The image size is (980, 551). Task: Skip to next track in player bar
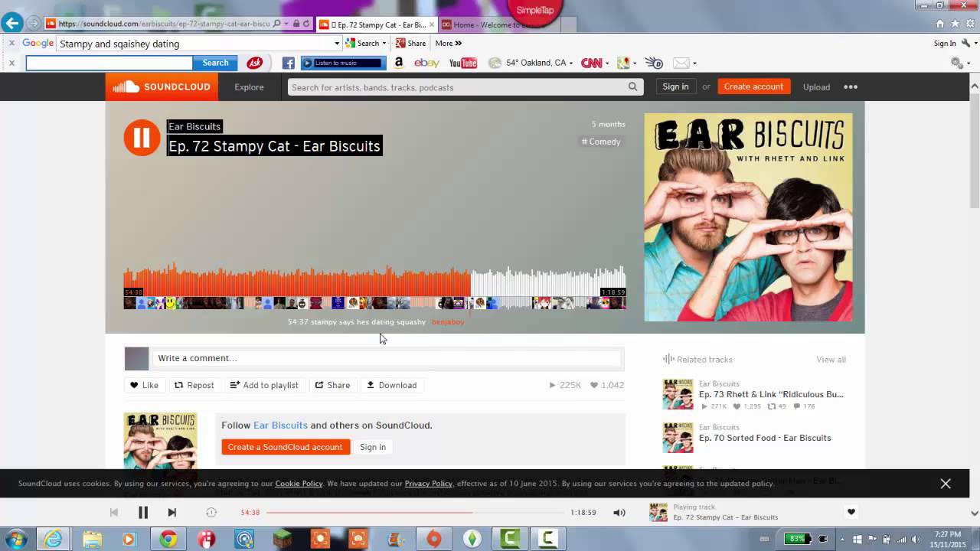pos(171,513)
